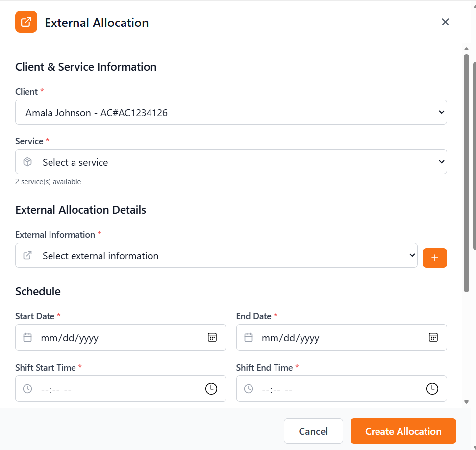The width and height of the screenshot is (476, 450).
Task: Click the orange External Allocation header icon
Action: pyautogui.click(x=26, y=22)
